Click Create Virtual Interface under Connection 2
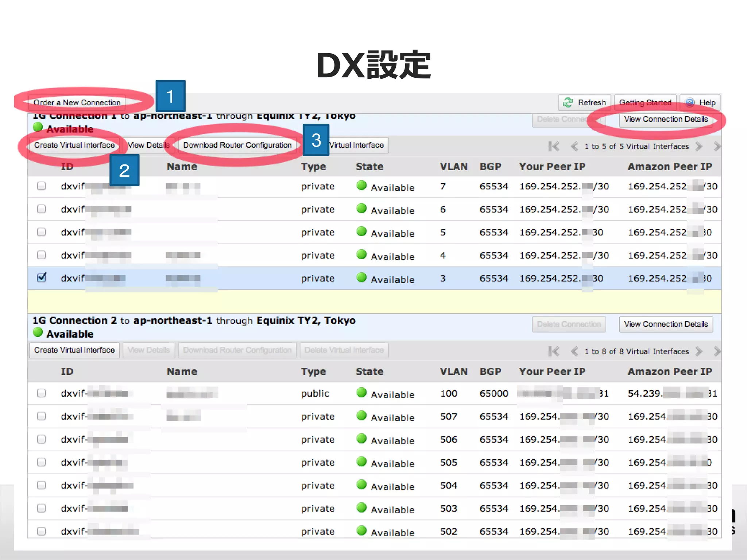 [x=74, y=350]
